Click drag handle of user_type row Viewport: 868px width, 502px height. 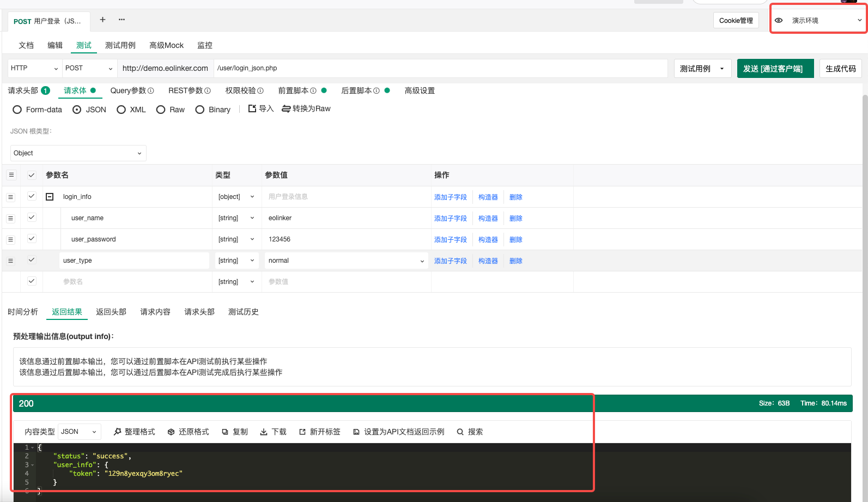click(x=10, y=261)
